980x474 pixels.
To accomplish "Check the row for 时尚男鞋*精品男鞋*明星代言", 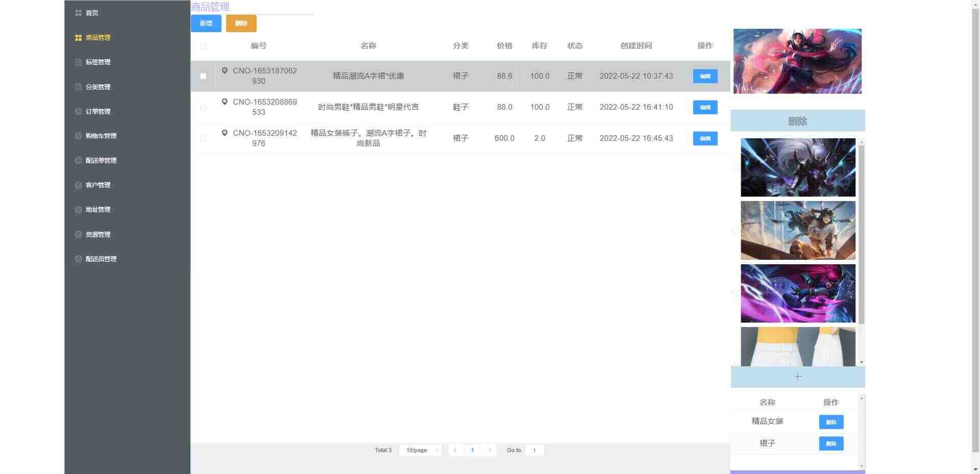I will [203, 108].
